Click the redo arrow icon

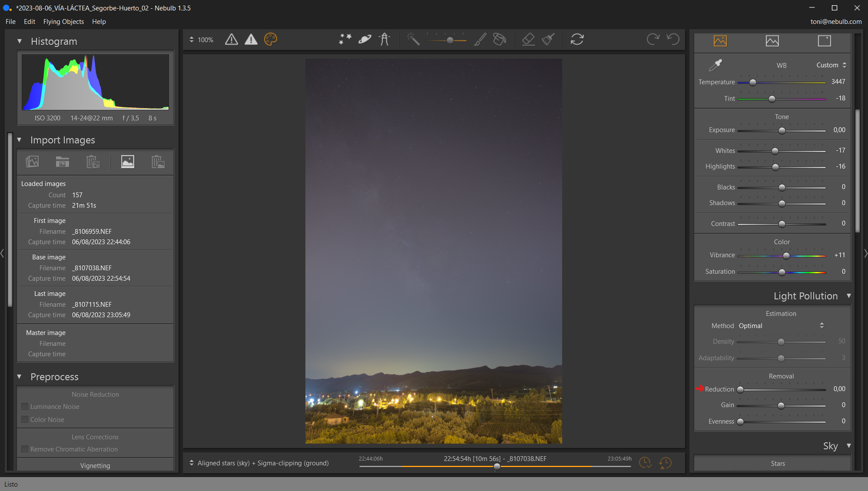click(653, 40)
